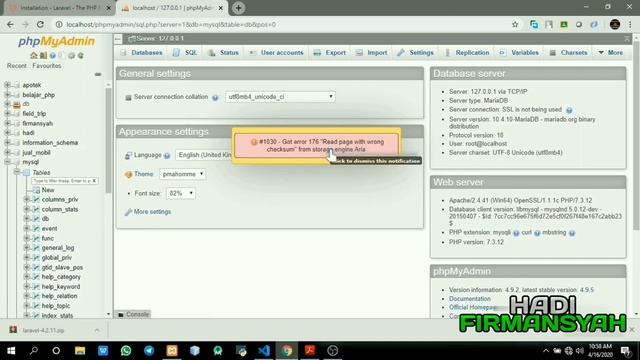Click the db database icon in tree

pos(17,104)
